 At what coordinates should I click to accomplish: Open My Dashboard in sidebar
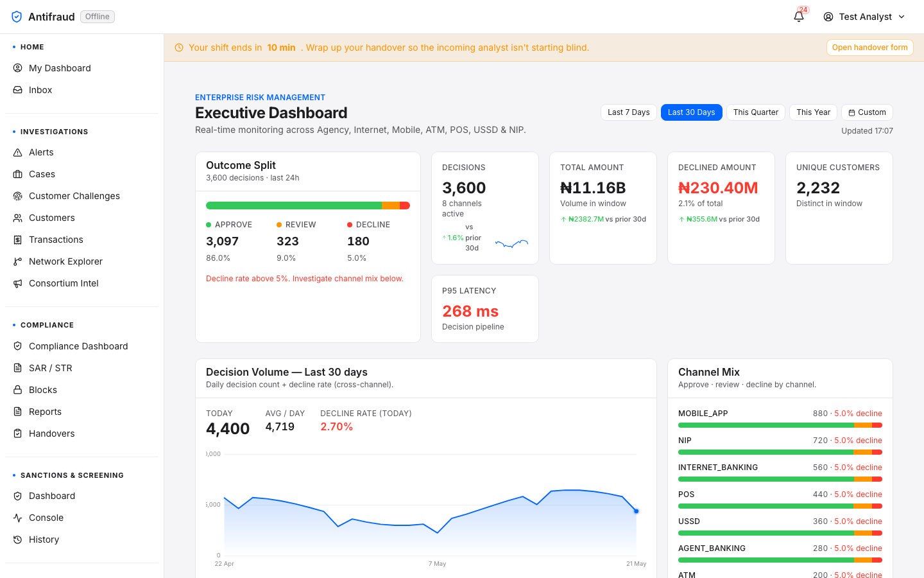coord(82,68)
